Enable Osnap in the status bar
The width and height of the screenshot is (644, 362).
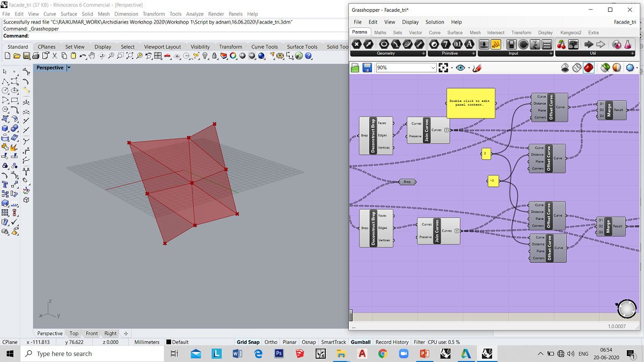pos(309,342)
